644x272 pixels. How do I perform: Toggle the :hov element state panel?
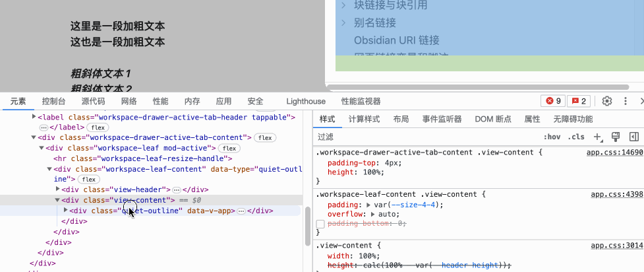pyautogui.click(x=552, y=137)
